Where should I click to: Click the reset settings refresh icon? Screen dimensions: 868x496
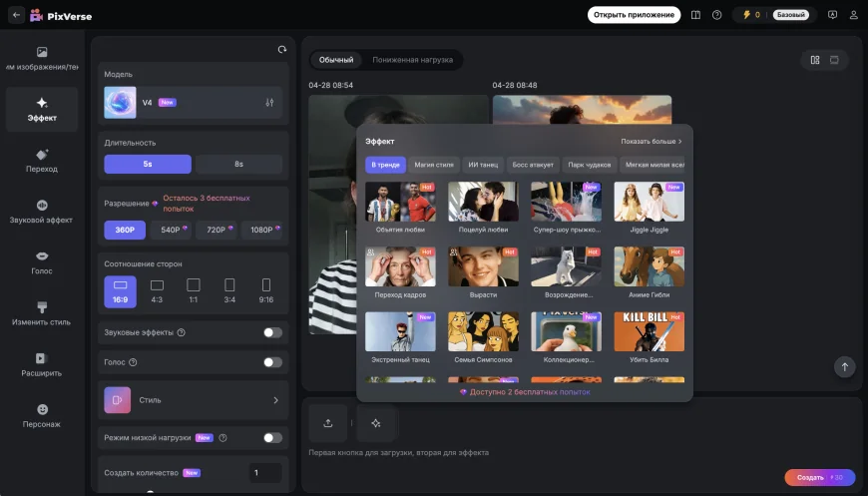[282, 50]
